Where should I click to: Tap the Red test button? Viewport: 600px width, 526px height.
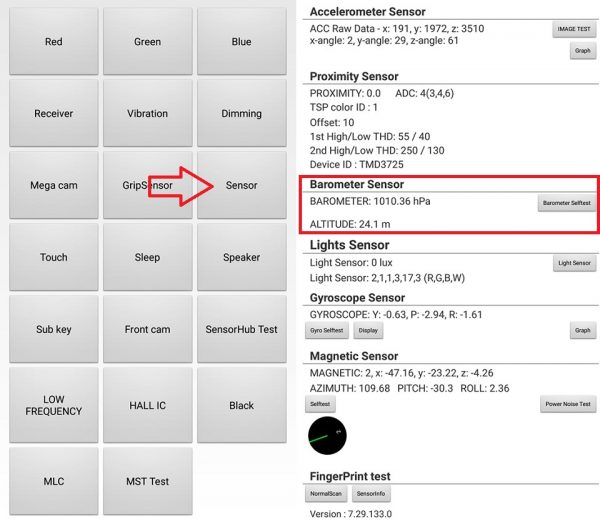(x=54, y=41)
